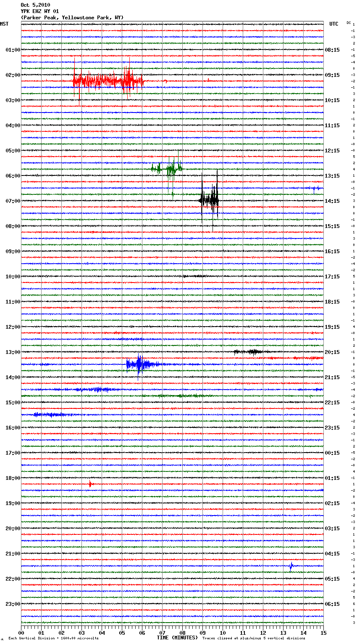Click the "Each Vertical Division = 1600.00 microvolts" note
The height and width of the screenshot is (644, 357).
(53, 639)
